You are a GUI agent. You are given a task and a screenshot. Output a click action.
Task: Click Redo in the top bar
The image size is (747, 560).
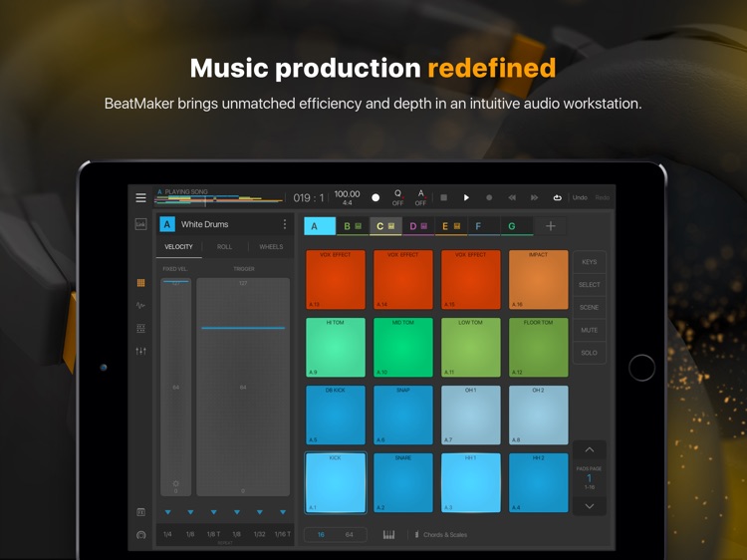[603, 197]
